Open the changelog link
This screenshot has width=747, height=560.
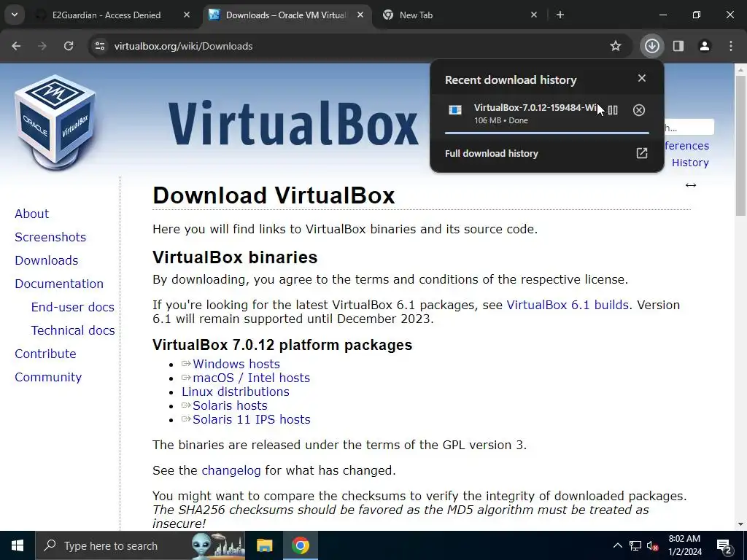(x=231, y=471)
